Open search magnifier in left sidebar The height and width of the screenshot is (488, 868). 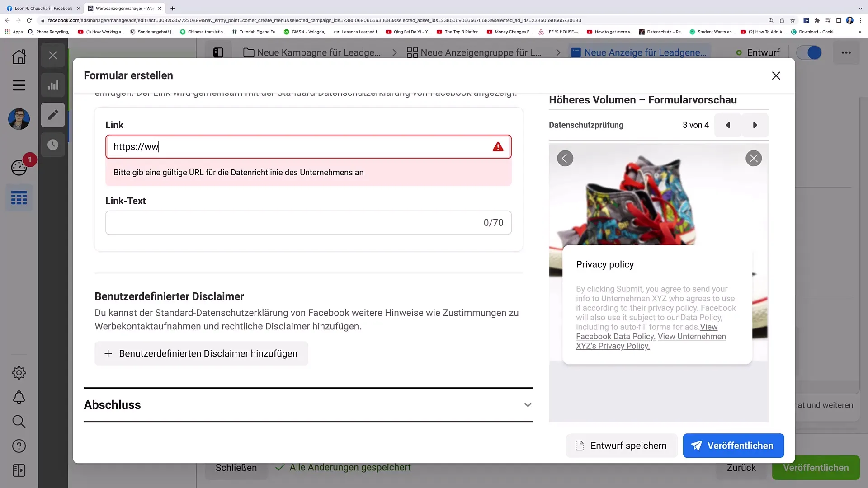tap(19, 422)
